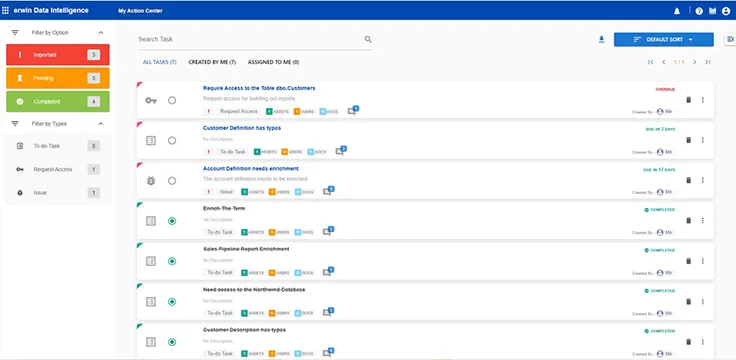Mark Account Definition needs enrichment complete
The image size is (736, 360).
coord(172,181)
